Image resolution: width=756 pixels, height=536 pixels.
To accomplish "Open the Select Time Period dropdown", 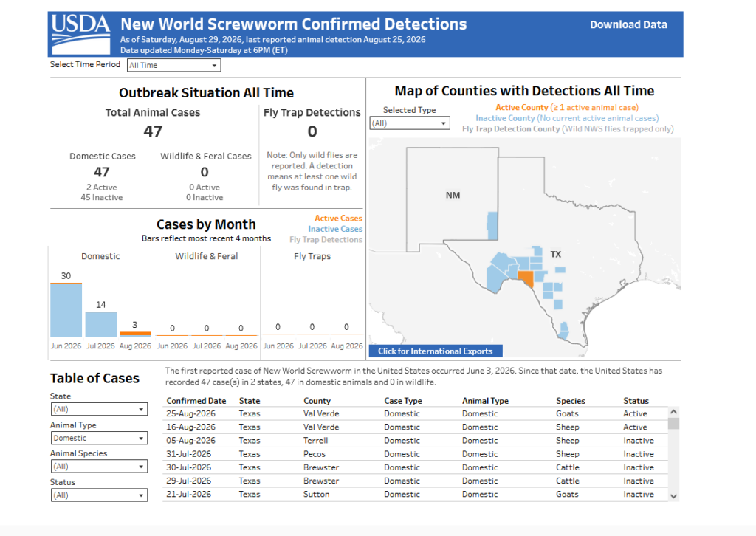I will click(x=173, y=65).
